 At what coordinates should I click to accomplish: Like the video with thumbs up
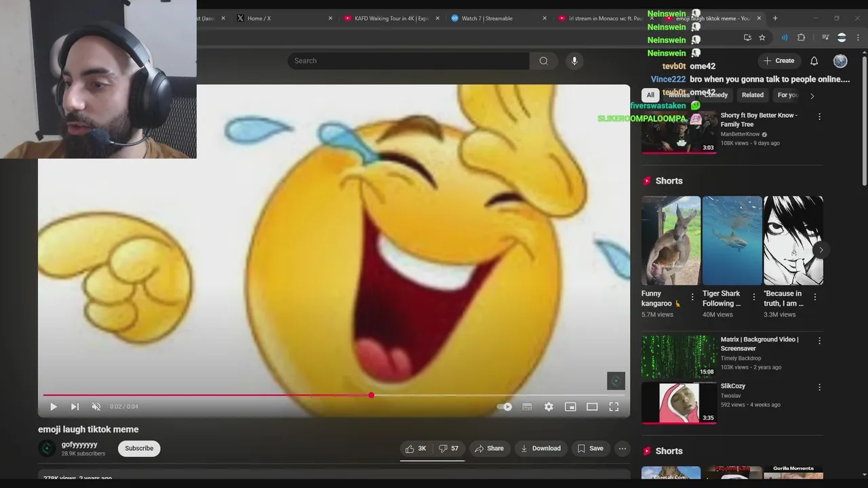416,449
